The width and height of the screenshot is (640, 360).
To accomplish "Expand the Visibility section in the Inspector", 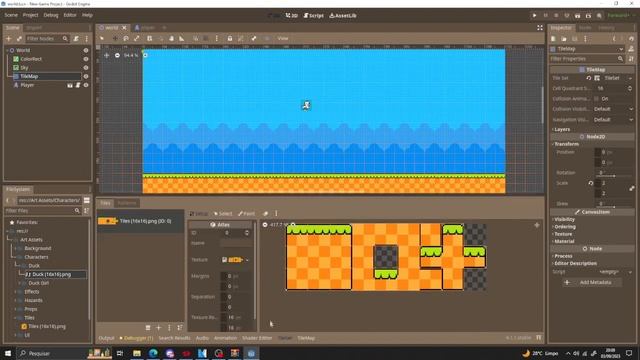I will [x=564, y=219].
